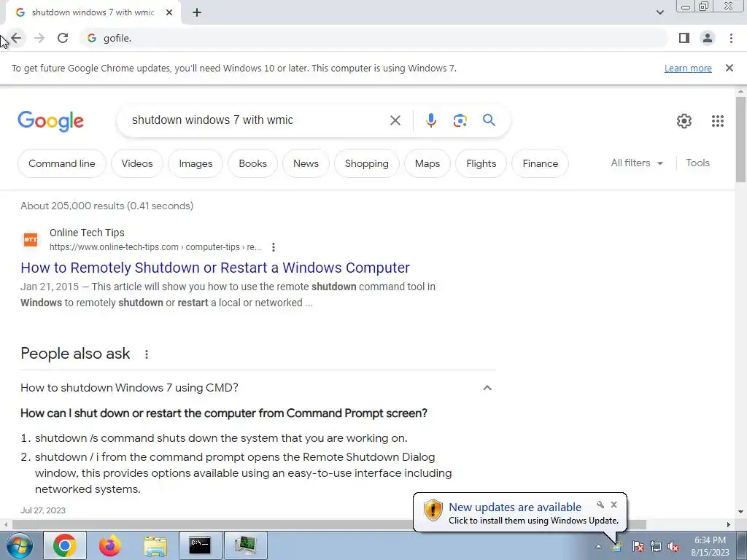
Task: Open a new tab with the plus icon
Action: (197, 13)
